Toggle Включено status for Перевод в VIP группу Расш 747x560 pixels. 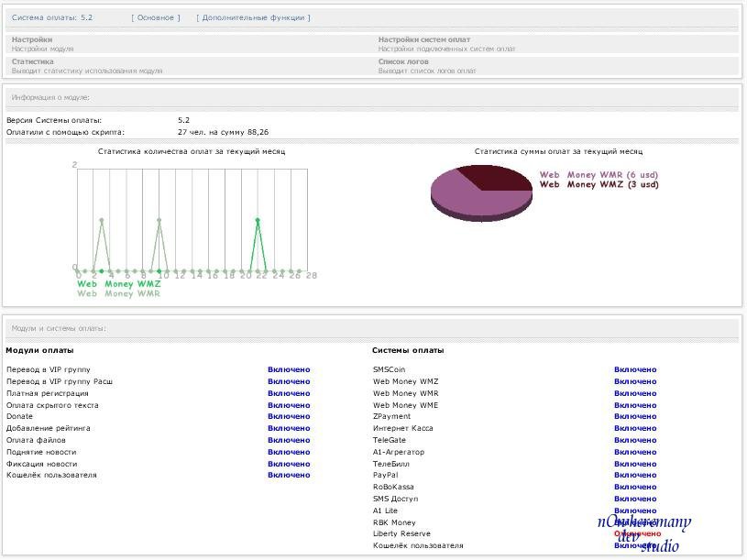pos(289,381)
